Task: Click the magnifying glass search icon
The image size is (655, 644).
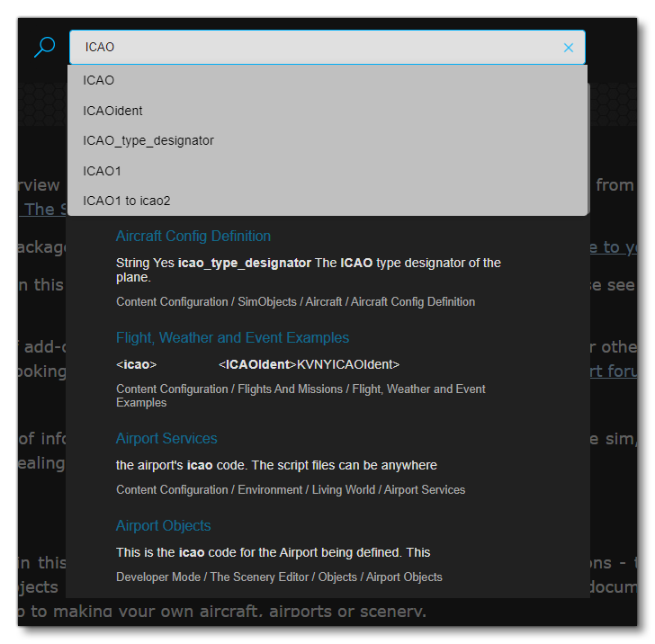Action: (44, 47)
